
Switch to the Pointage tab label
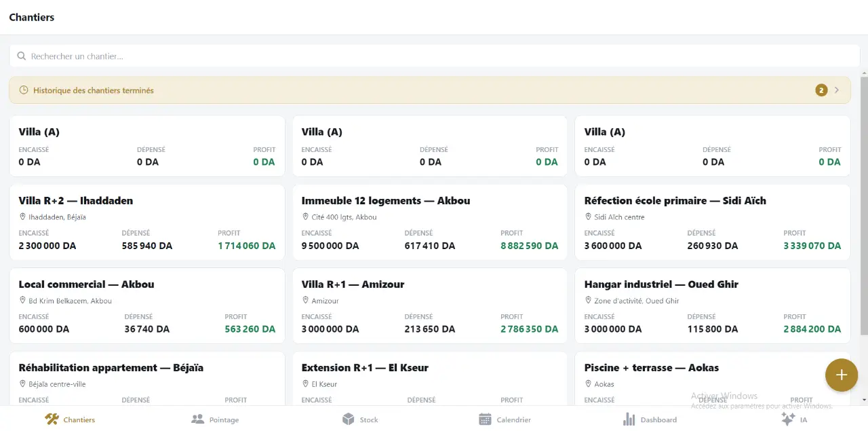224,420
